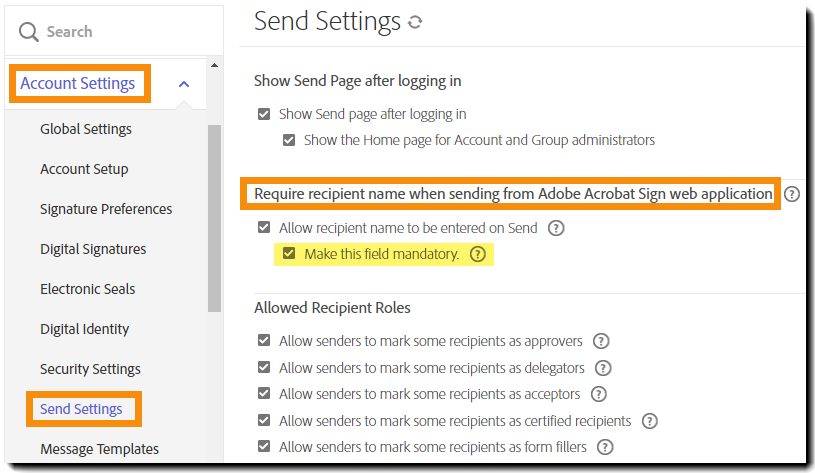The height and width of the screenshot is (473, 815).
Task: Toggle Show Send page after logging in
Action: pyautogui.click(x=264, y=114)
